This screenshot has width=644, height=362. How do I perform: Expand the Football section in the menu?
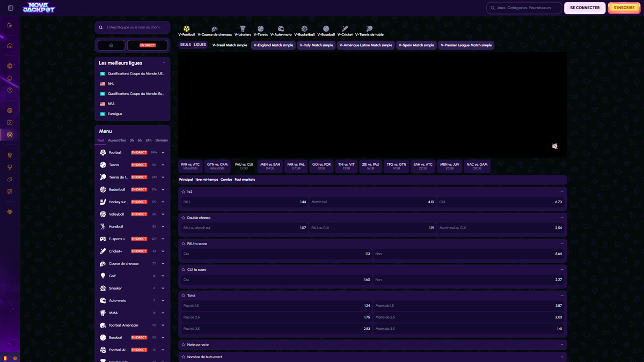[x=163, y=152]
